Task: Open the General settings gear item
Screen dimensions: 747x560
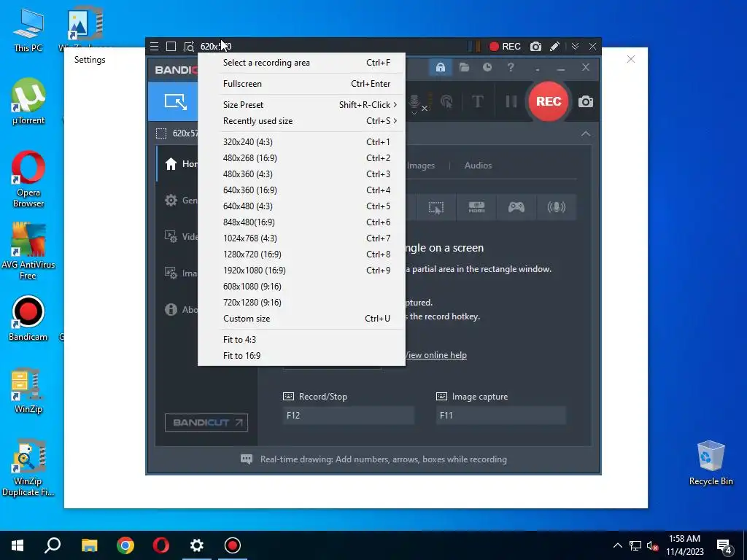Action: point(181,200)
